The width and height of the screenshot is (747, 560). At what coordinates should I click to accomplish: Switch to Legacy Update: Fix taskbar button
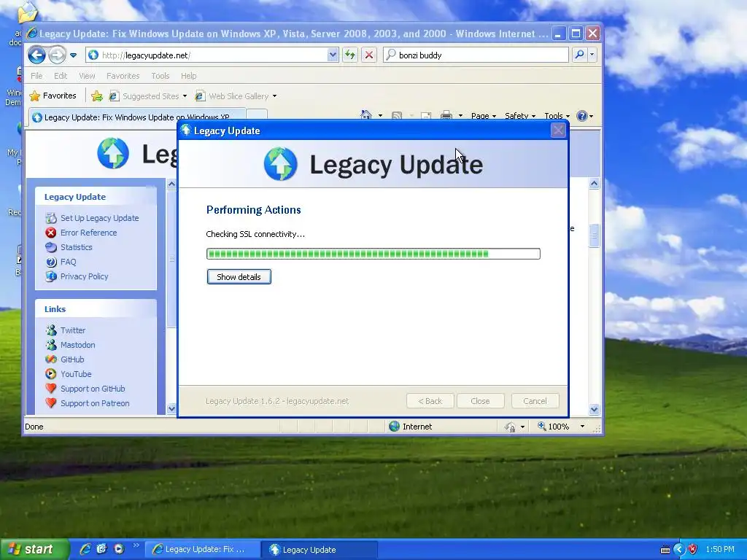[x=202, y=550]
